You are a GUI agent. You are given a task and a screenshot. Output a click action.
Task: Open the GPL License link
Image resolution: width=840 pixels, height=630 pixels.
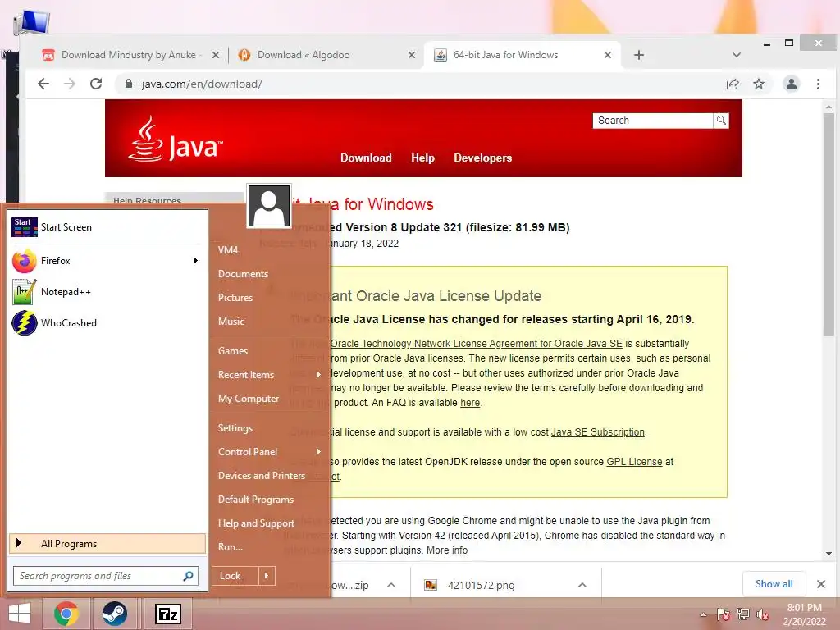coord(634,461)
